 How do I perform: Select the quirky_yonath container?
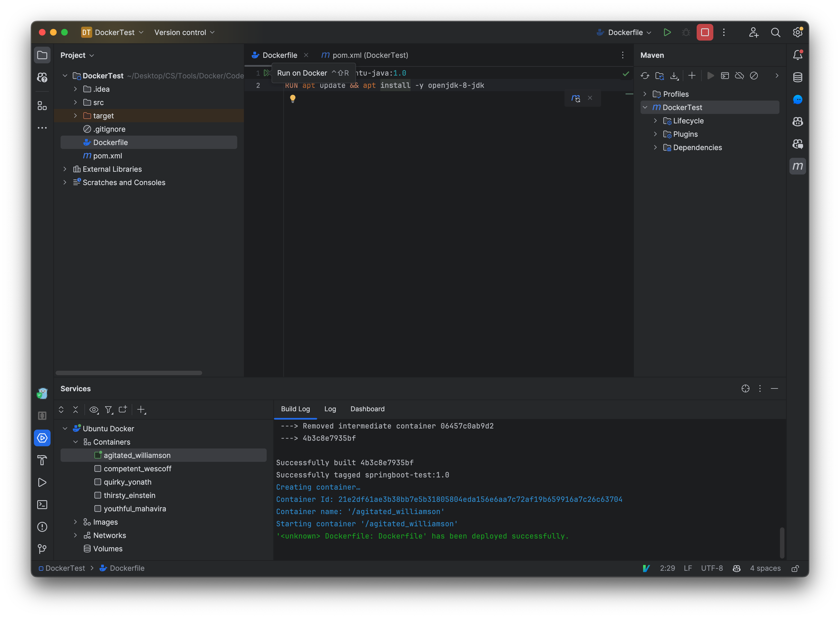(163, 482)
